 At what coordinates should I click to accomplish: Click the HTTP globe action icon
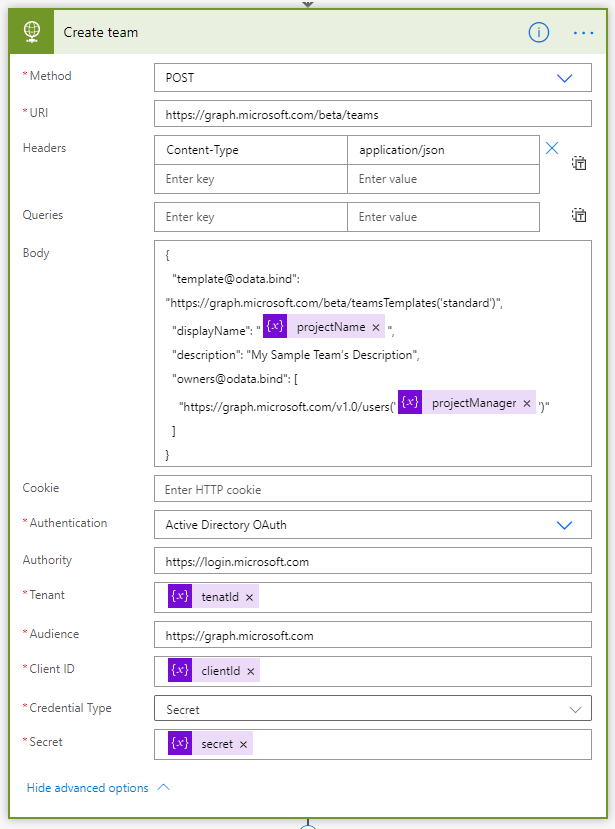[x=32, y=32]
